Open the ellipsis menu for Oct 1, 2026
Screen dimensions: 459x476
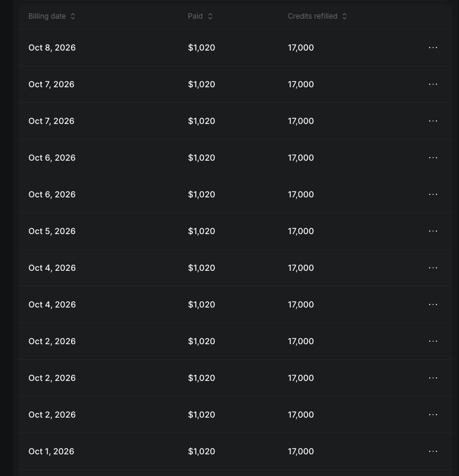(x=433, y=451)
